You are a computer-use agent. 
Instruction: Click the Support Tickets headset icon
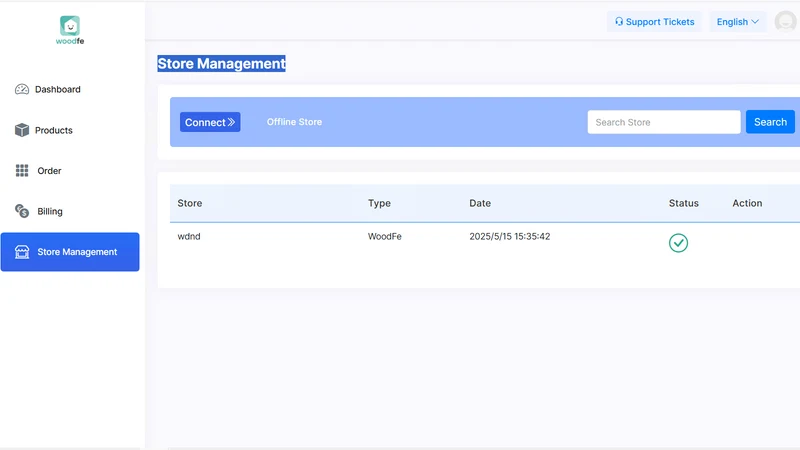[x=619, y=21]
